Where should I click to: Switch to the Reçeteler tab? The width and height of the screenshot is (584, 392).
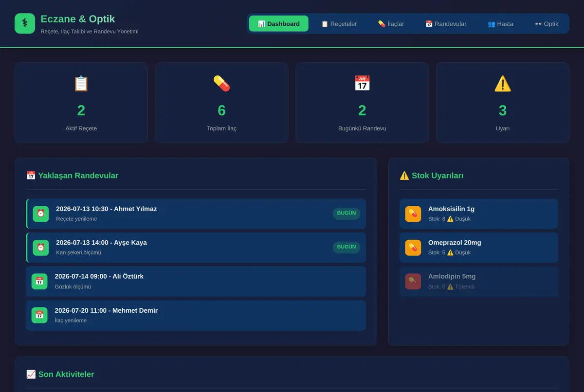point(339,23)
